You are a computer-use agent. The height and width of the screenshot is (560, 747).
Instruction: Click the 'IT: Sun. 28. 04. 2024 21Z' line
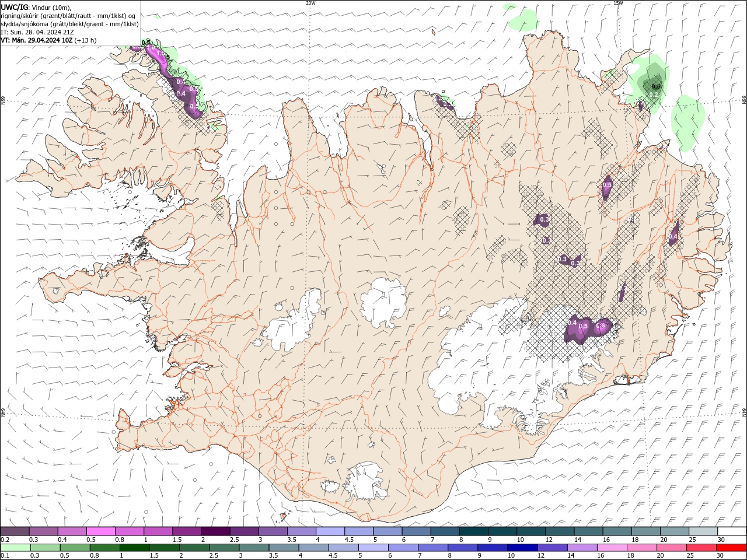36,32
